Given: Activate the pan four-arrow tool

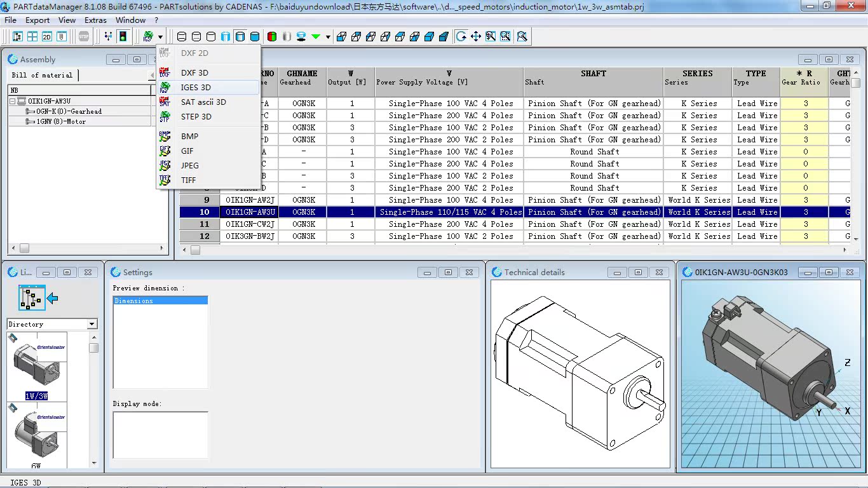Looking at the screenshot, I should click(x=476, y=36).
